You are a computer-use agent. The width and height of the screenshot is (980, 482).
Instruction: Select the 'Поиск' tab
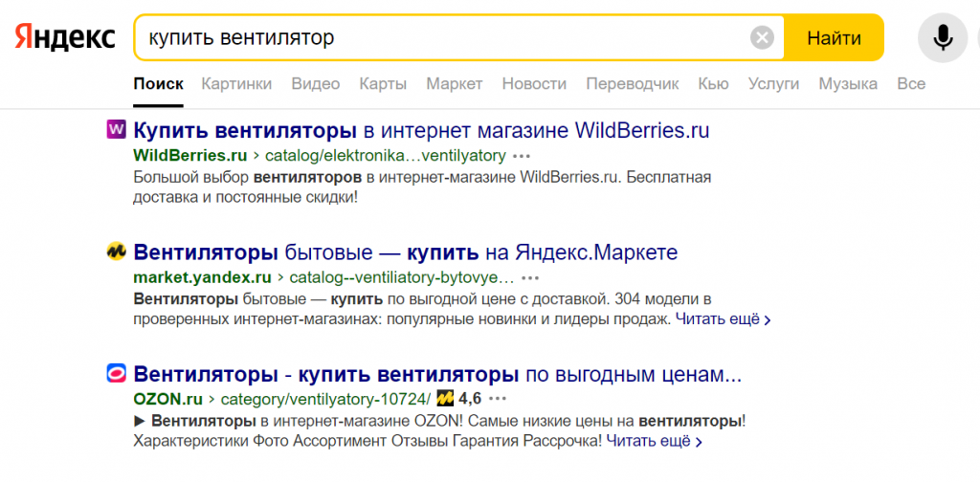[159, 83]
